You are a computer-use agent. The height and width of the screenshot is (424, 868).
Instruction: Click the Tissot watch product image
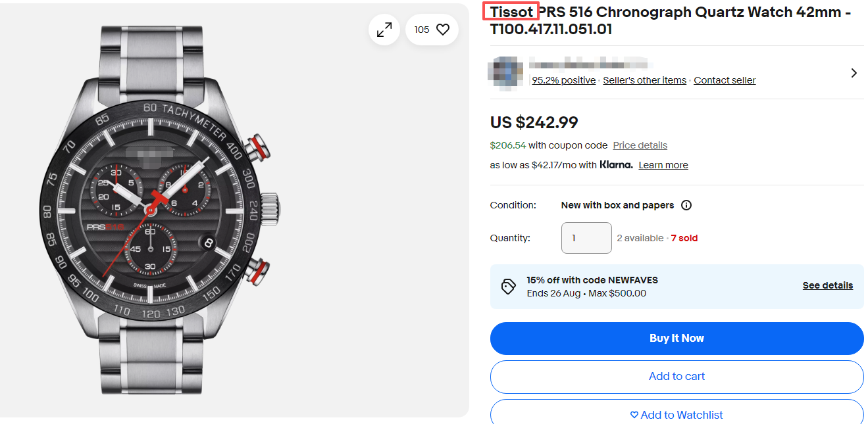coord(161,210)
